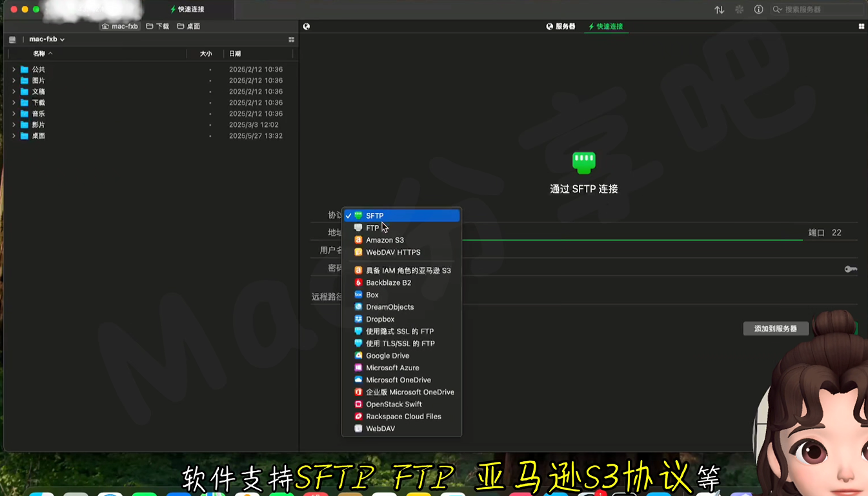The image size is (868, 496).
Task: Select 快速连接 tab in window title bar
Action: click(187, 10)
